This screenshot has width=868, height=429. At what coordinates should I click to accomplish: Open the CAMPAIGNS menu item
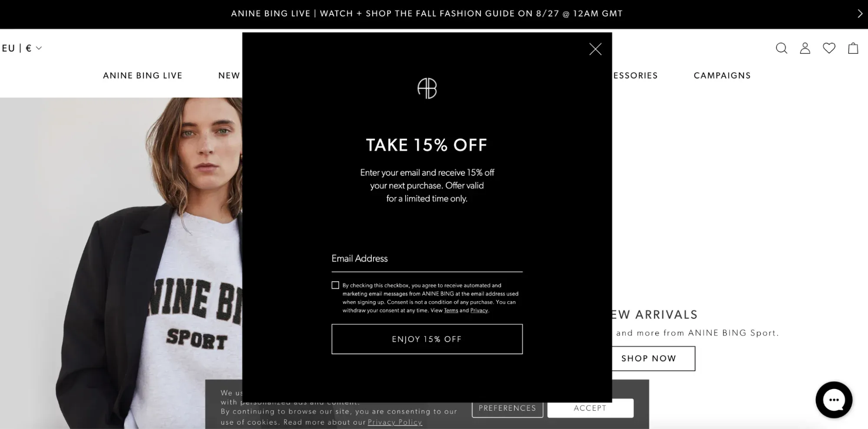(722, 76)
